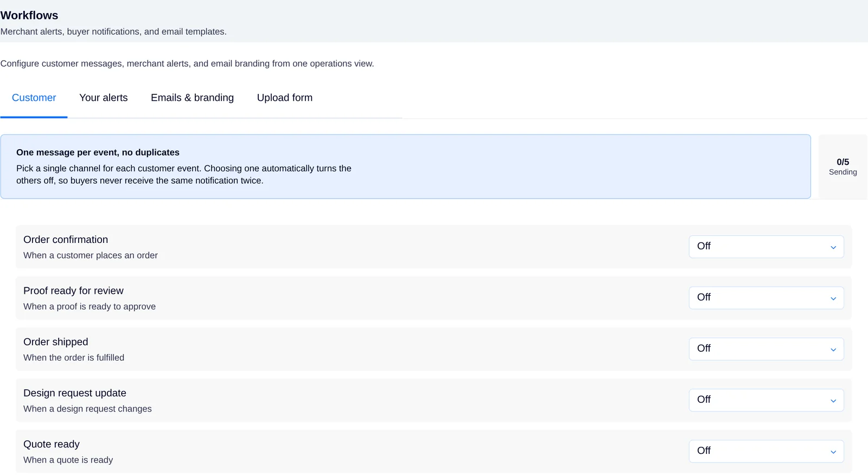Switch to the Customer tab
This screenshot has width=868, height=475.
pos(34,98)
